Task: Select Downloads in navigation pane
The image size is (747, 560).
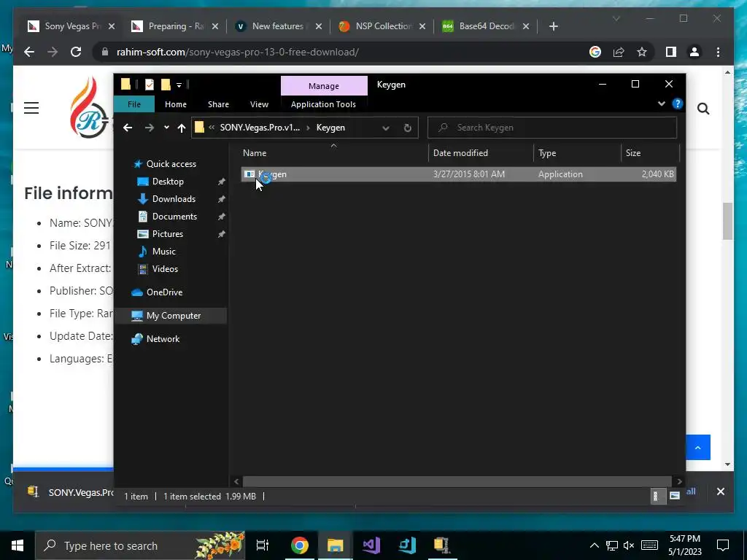Action: tap(174, 199)
